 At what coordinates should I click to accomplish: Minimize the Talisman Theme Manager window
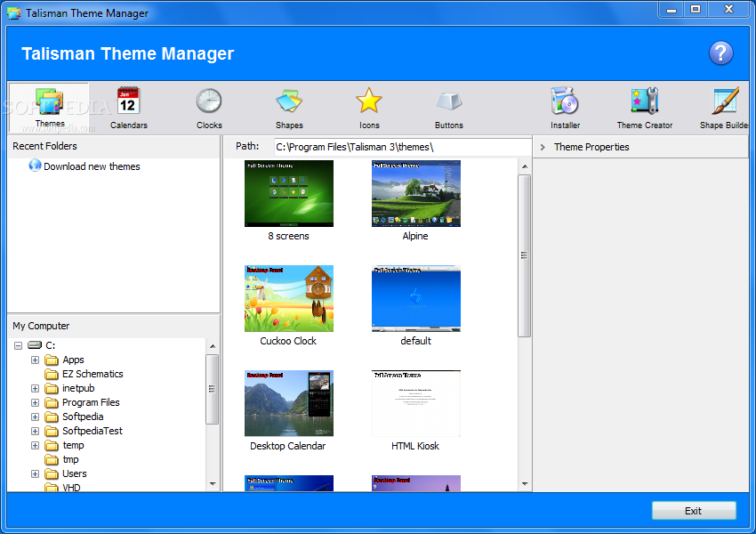click(672, 9)
